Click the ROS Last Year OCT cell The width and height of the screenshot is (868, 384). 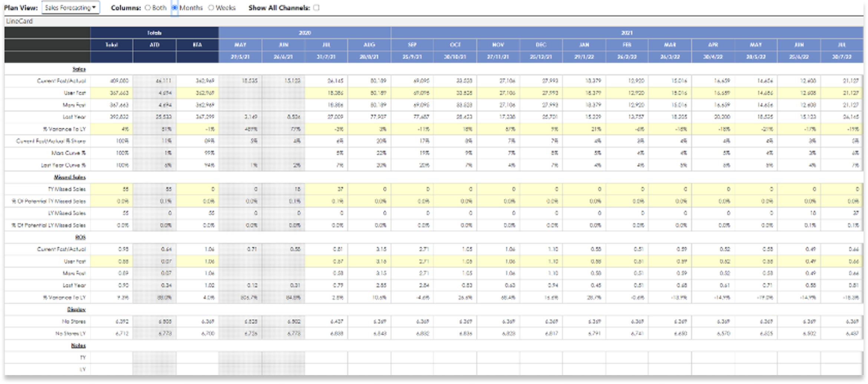[455, 285]
